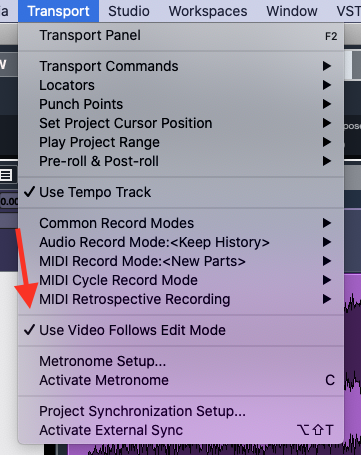This screenshot has height=455, width=361.
Task: Toggle Activate Metronome
Action: pos(181,380)
